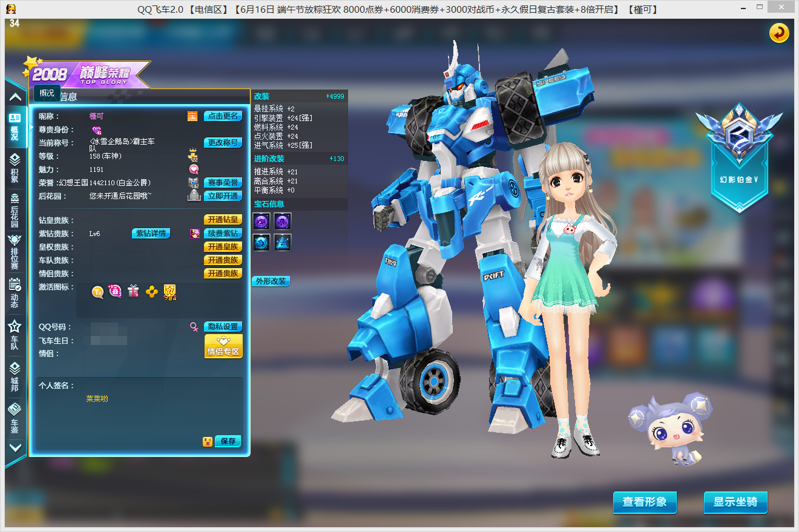799x532 pixels.
Task: Click the 续费紫钻 renew button
Action: pos(223,234)
